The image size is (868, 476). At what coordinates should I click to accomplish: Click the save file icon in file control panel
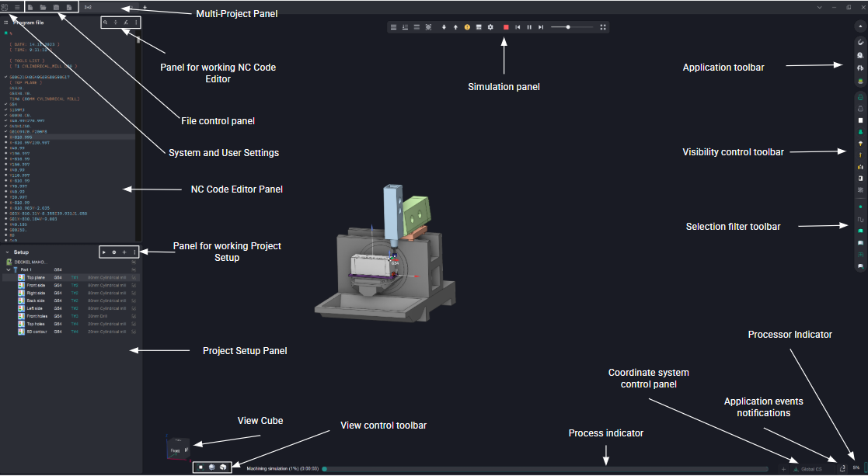(56, 7)
